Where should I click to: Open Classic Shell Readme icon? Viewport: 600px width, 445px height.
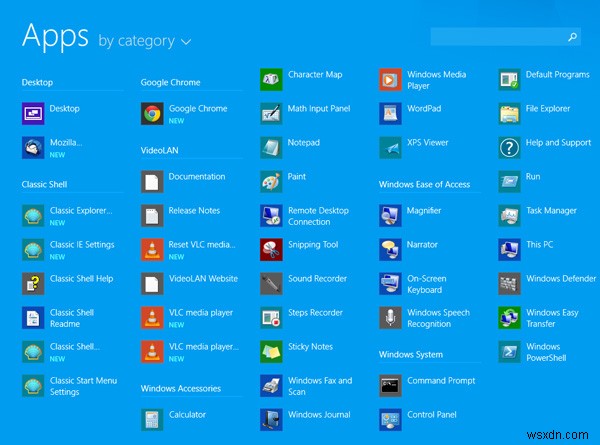pos(33,318)
